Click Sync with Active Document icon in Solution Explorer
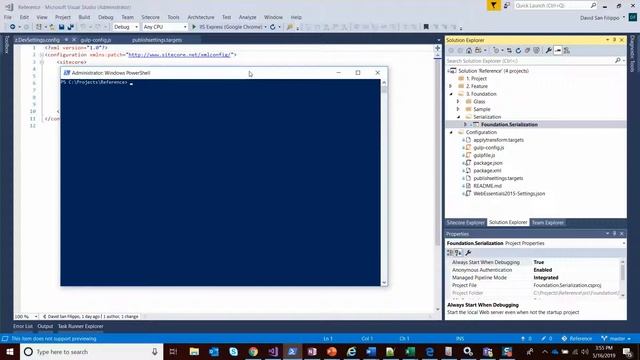640x360 pixels. [509, 51]
